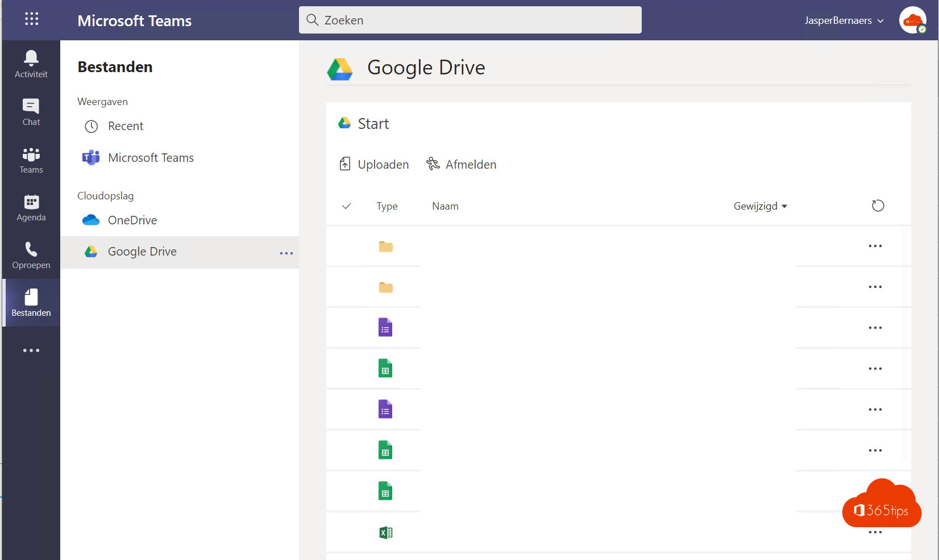
Task: Show more apps via sidebar ellipsis
Action: 31,350
